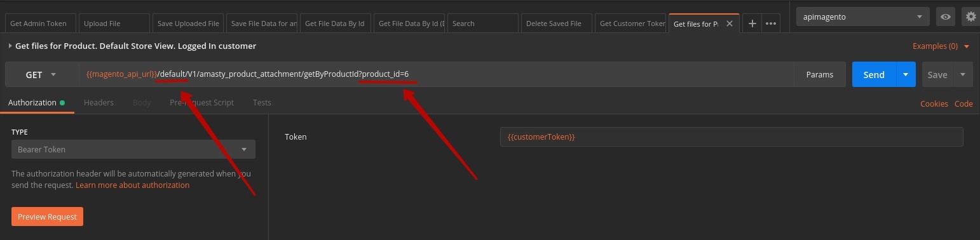Click the environment quick look eye icon
The height and width of the screenshot is (240, 980).
946,17
